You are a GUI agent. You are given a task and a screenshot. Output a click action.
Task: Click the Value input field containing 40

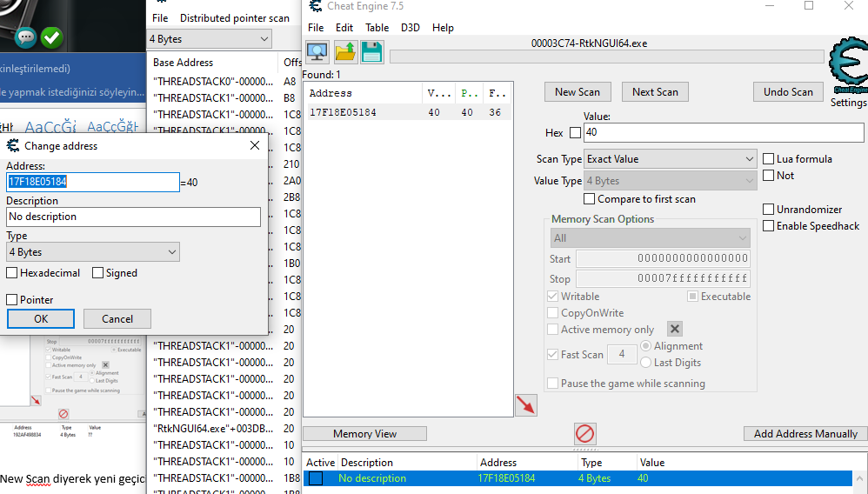pyautogui.click(x=724, y=132)
